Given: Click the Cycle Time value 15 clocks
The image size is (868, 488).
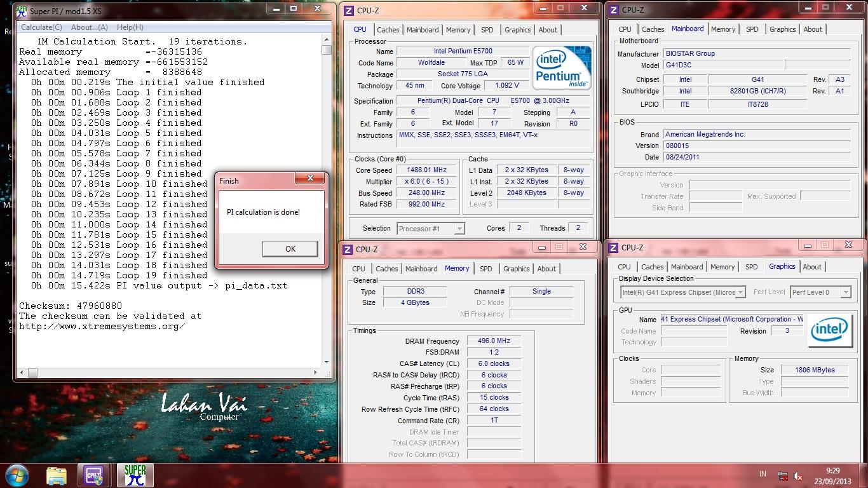Looking at the screenshot, I should [494, 398].
